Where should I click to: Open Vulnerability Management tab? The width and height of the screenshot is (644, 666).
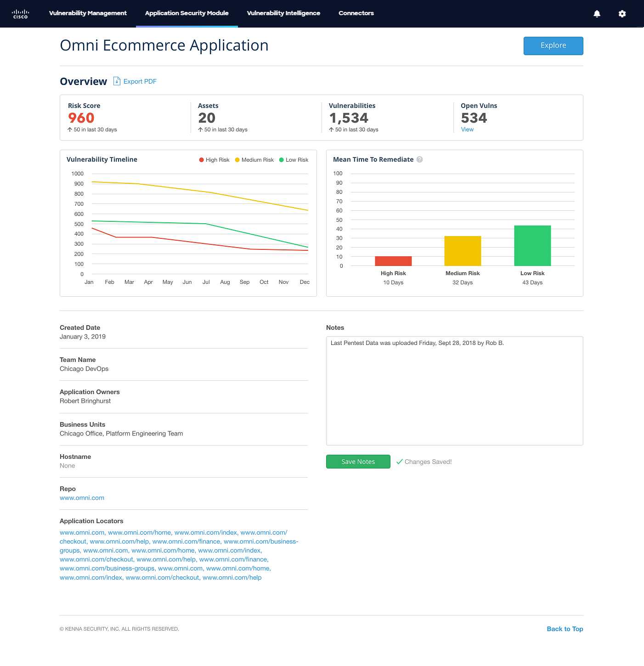tap(88, 13)
